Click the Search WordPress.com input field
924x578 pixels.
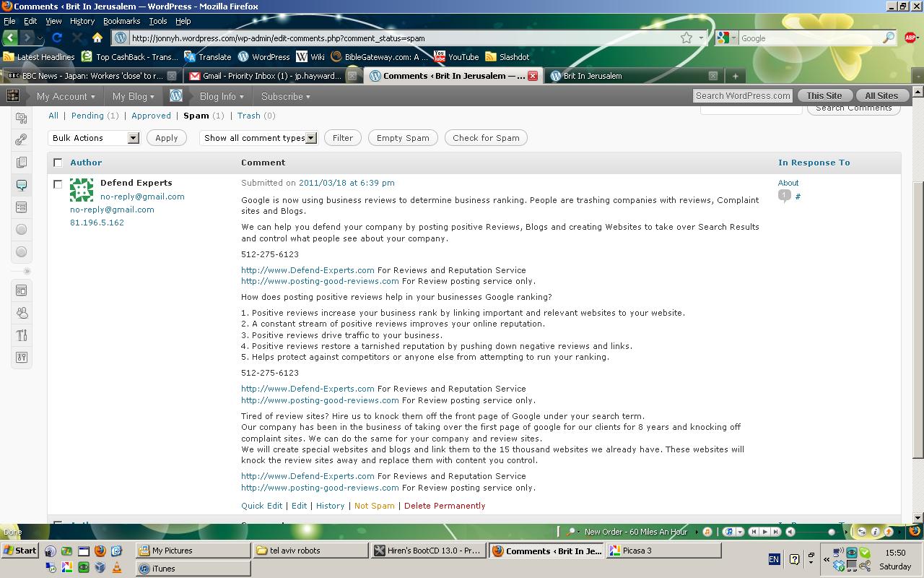742,95
